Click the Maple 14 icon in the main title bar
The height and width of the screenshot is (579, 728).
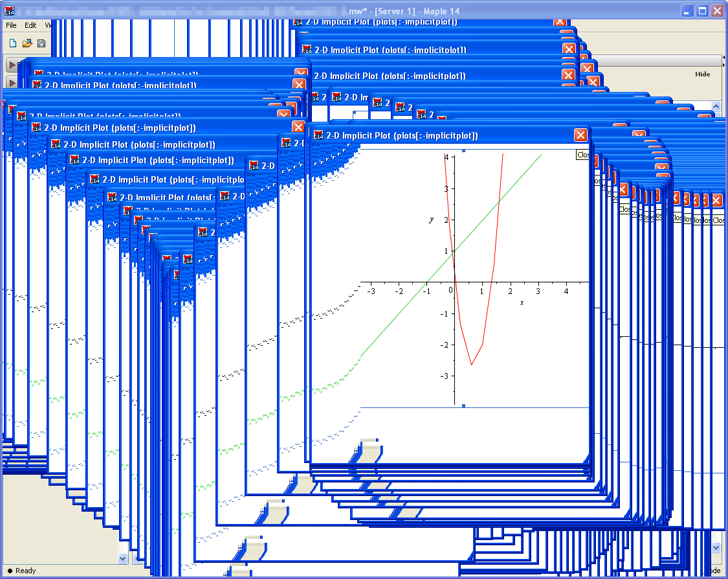[x=9, y=11]
